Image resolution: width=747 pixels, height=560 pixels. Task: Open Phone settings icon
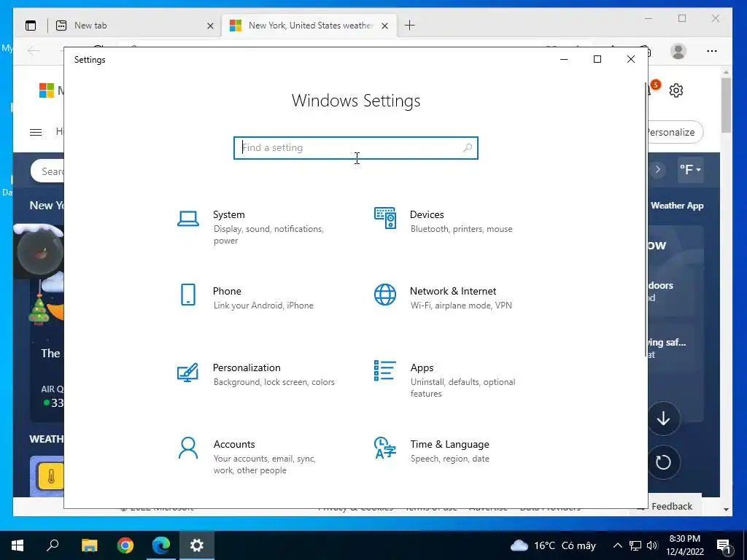tap(188, 295)
